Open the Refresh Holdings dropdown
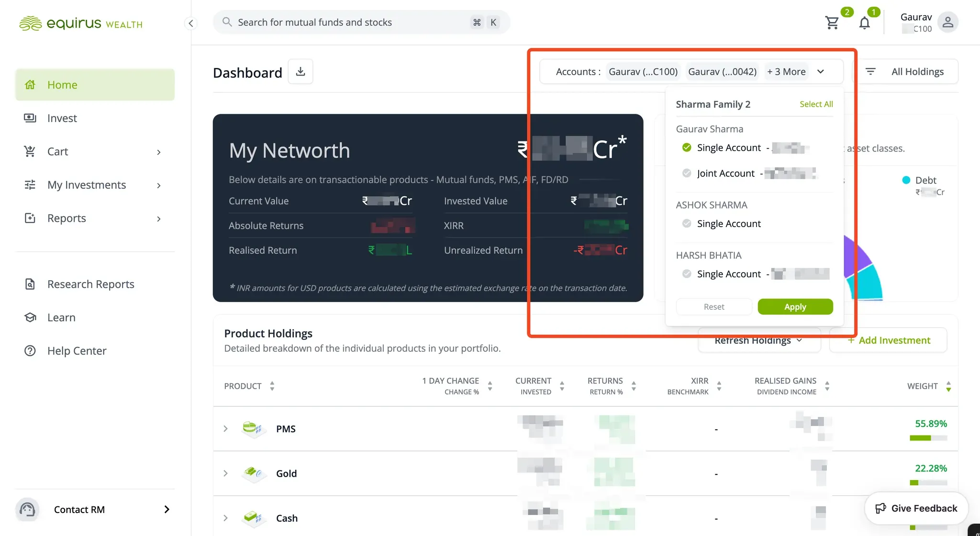Viewport: 980px width, 536px height. point(759,340)
